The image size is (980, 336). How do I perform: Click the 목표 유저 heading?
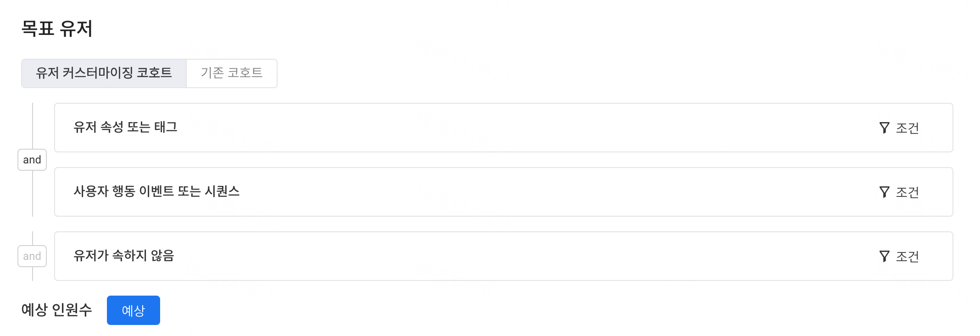tap(57, 28)
